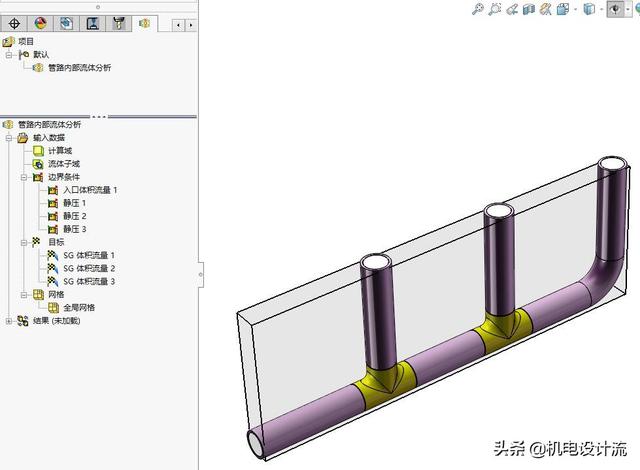The image size is (640, 470).
Task: Collapse the 边界条件 node
Action: pos(24,177)
